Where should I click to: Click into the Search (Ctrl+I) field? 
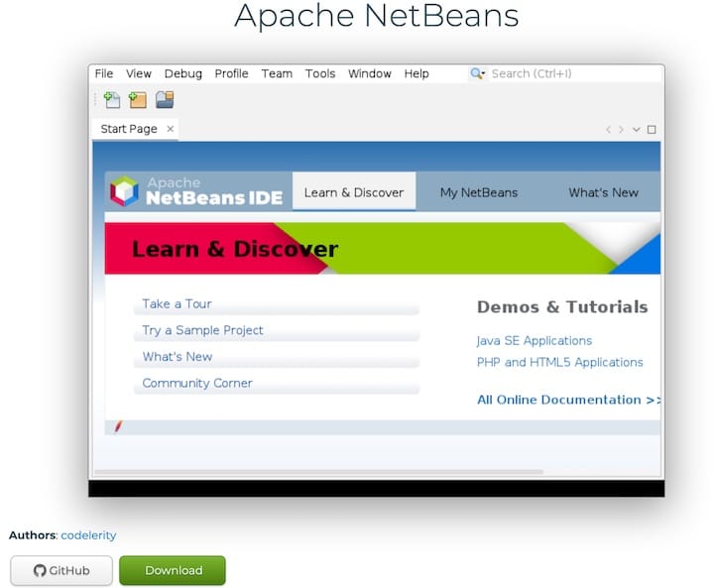click(x=574, y=73)
